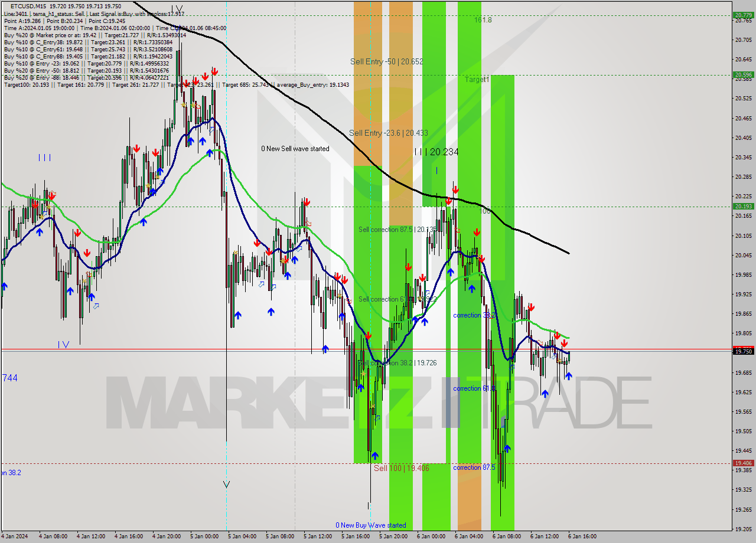Click the 20.705 price axis value
Viewport: 756px width, 543px height.
coord(744,40)
